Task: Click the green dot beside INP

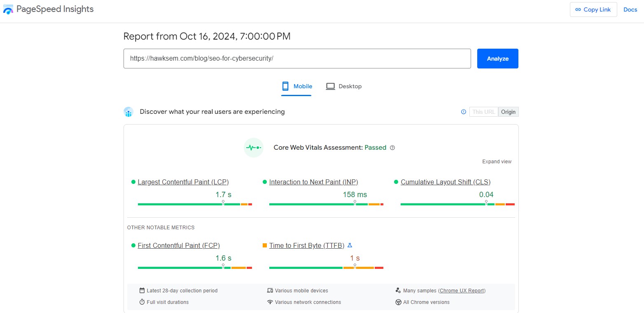Action: pyautogui.click(x=265, y=182)
